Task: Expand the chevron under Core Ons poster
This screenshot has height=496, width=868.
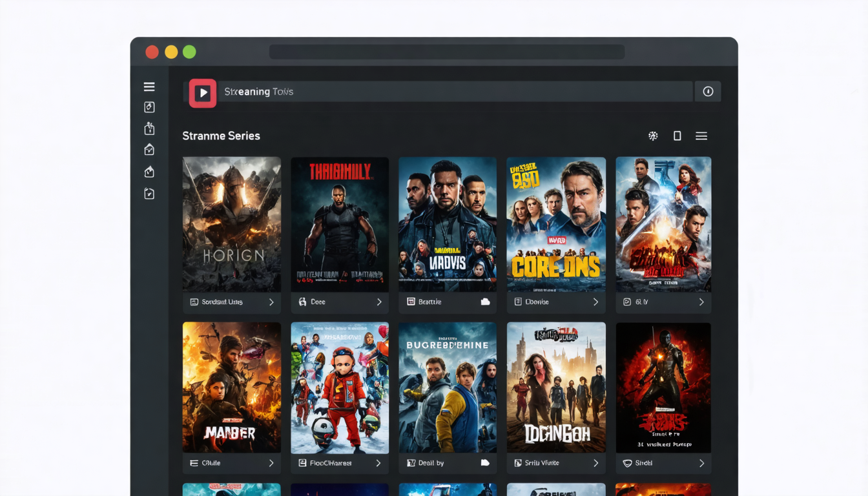Action: tap(595, 302)
